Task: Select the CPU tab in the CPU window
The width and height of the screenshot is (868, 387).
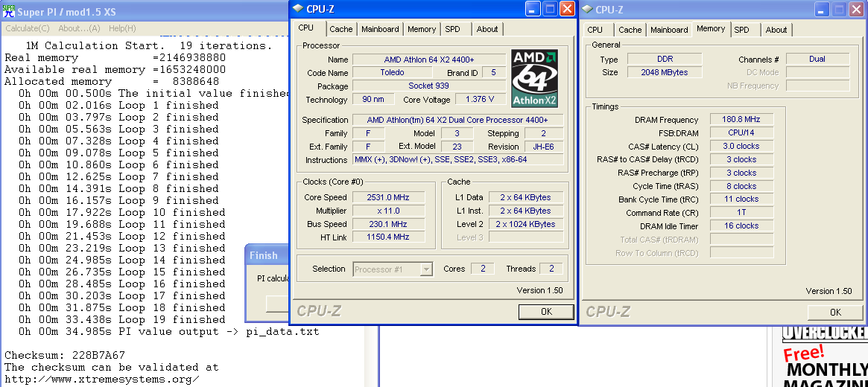Action: point(306,28)
